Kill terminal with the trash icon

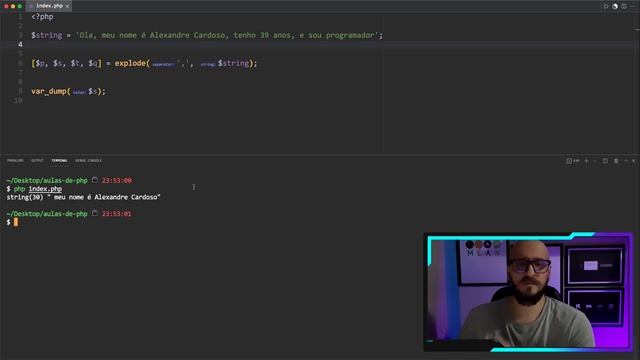[616, 161]
